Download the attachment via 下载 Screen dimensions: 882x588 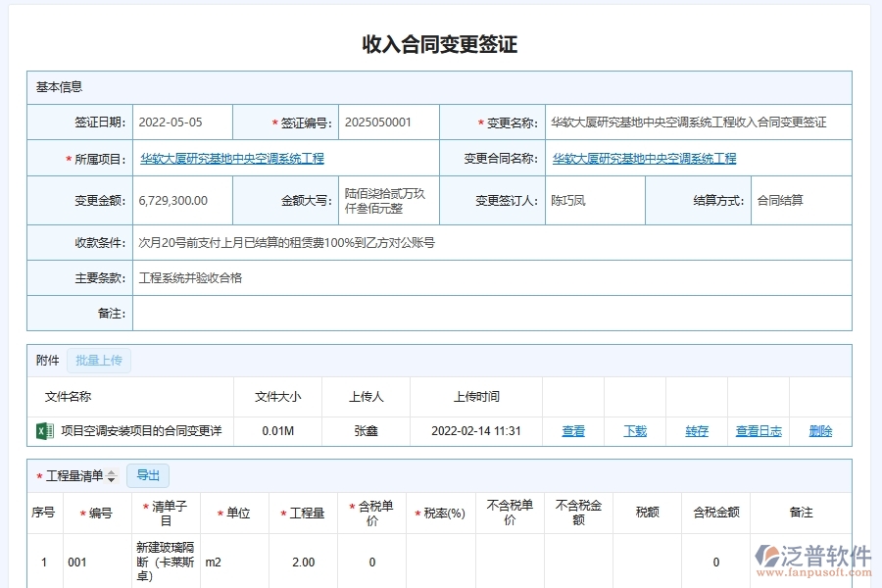(634, 431)
